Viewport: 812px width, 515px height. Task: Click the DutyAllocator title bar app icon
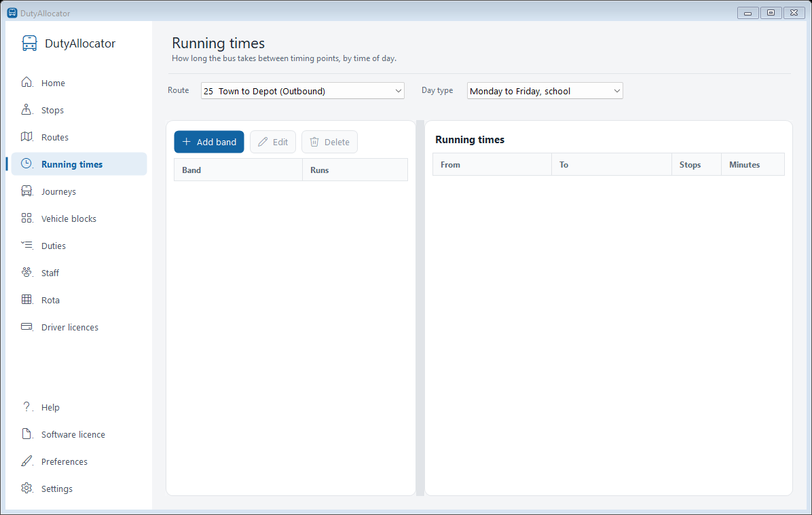(12, 12)
